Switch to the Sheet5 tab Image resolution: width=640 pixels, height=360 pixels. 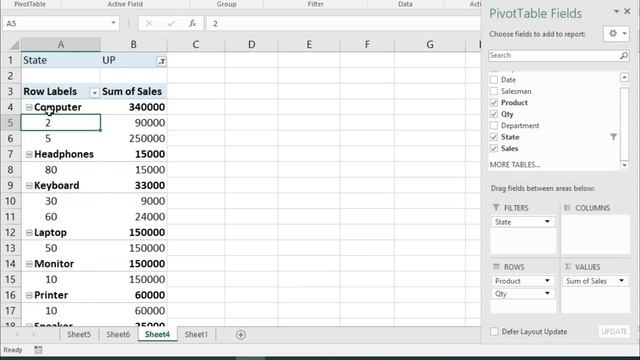(x=79, y=334)
